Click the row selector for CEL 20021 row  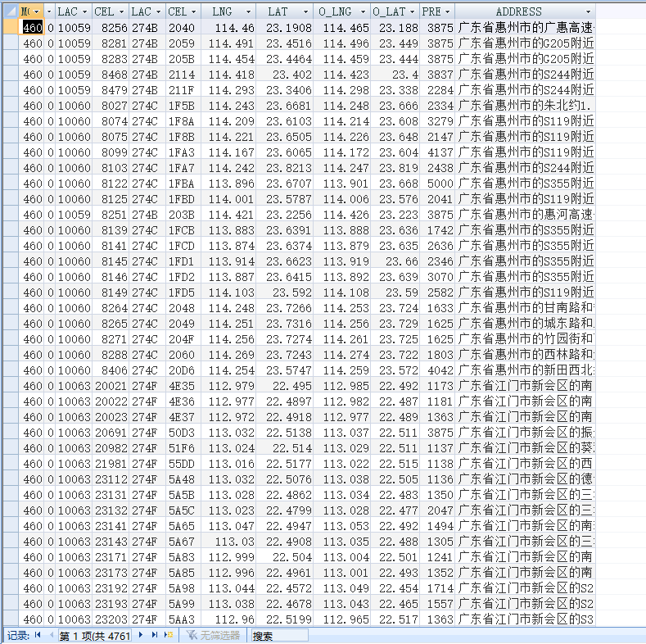(x=11, y=386)
